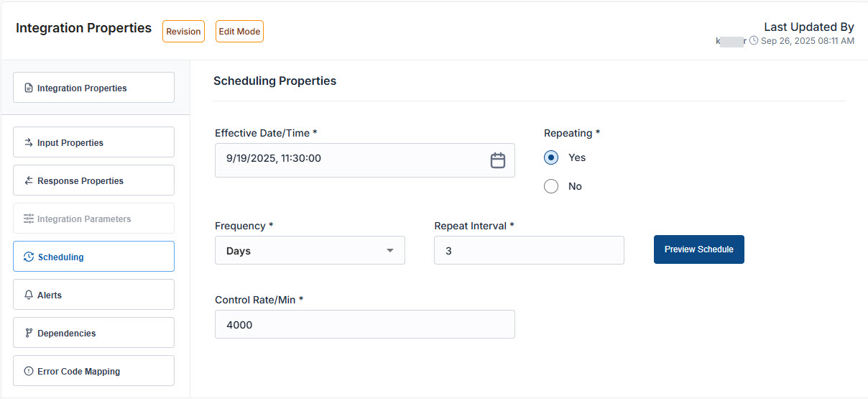This screenshot has height=399, width=868.
Task: Open the calendar date picker icon
Action: pos(497,160)
